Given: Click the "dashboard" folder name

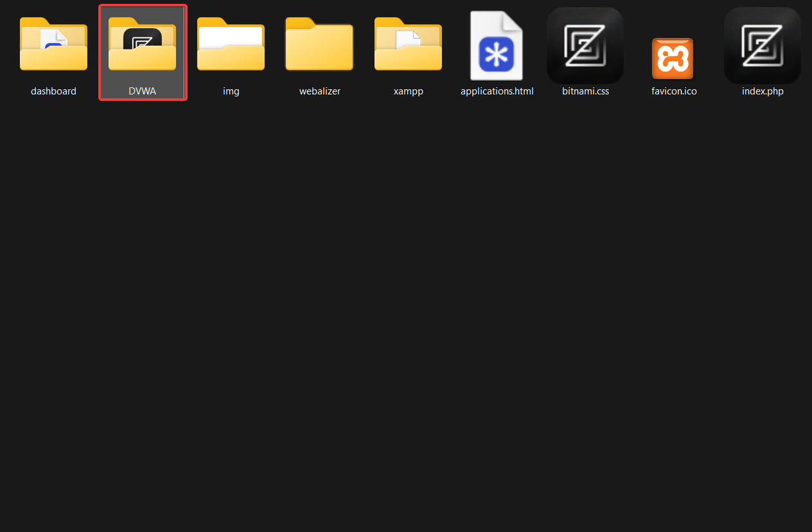Looking at the screenshot, I should [53, 91].
